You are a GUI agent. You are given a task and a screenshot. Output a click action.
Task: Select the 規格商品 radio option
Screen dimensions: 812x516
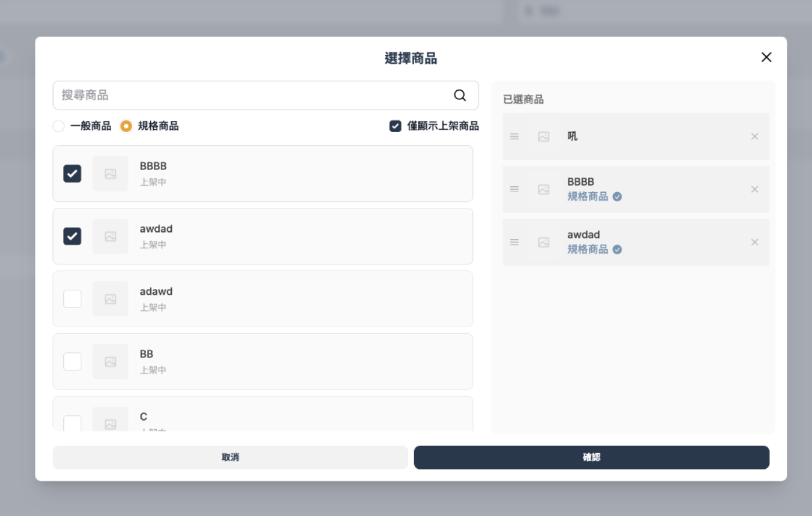126,125
